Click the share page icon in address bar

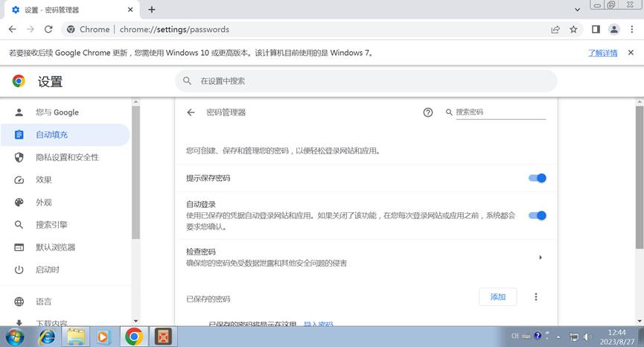pyautogui.click(x=555, y=30)
